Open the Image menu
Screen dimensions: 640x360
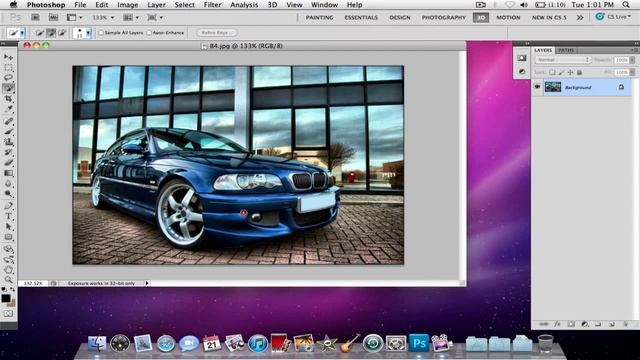[127, 5]
